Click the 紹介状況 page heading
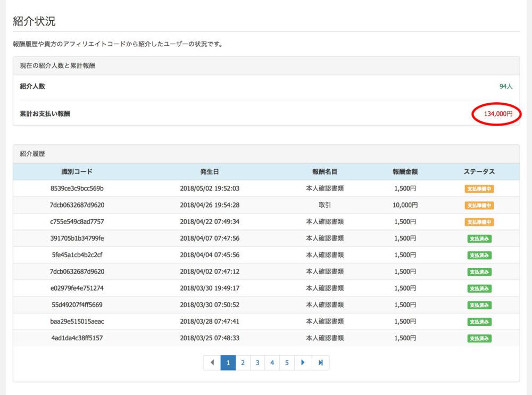Viewport: 532px width, 395px height. (x=34, y=21)
